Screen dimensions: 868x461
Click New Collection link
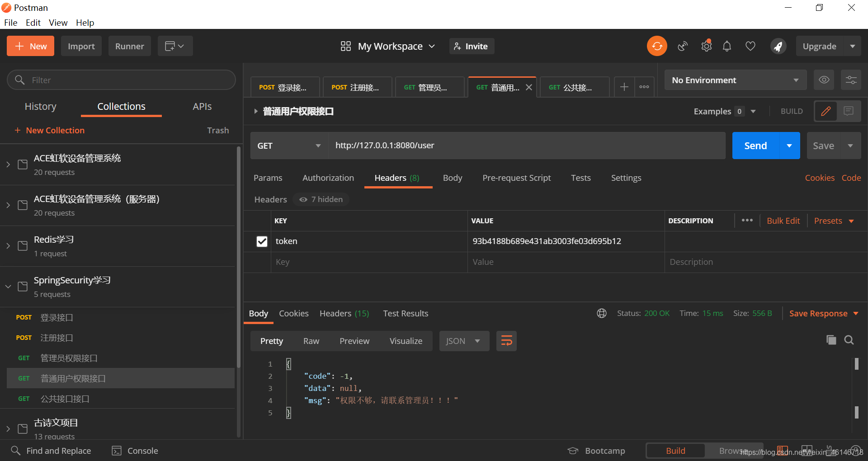50,130
